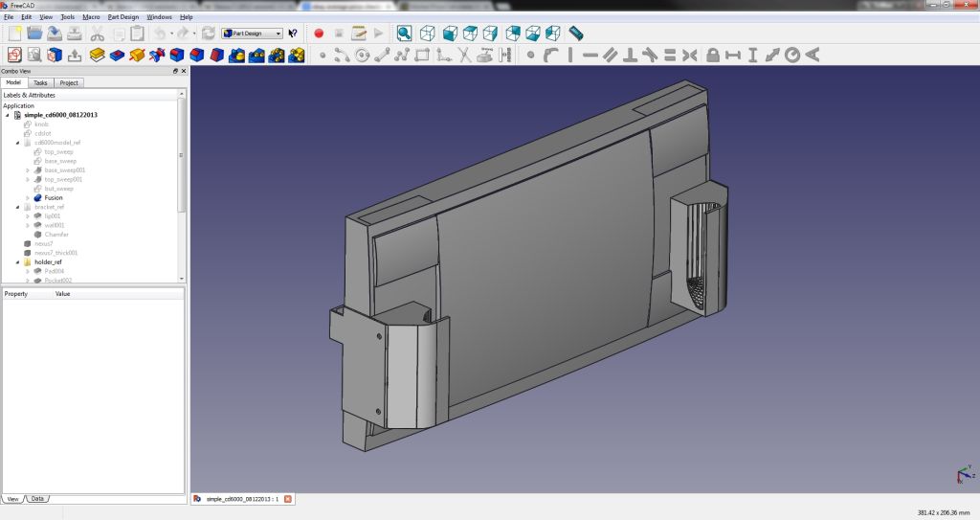Click Fit All magnifier view icon

coord(405,34)
